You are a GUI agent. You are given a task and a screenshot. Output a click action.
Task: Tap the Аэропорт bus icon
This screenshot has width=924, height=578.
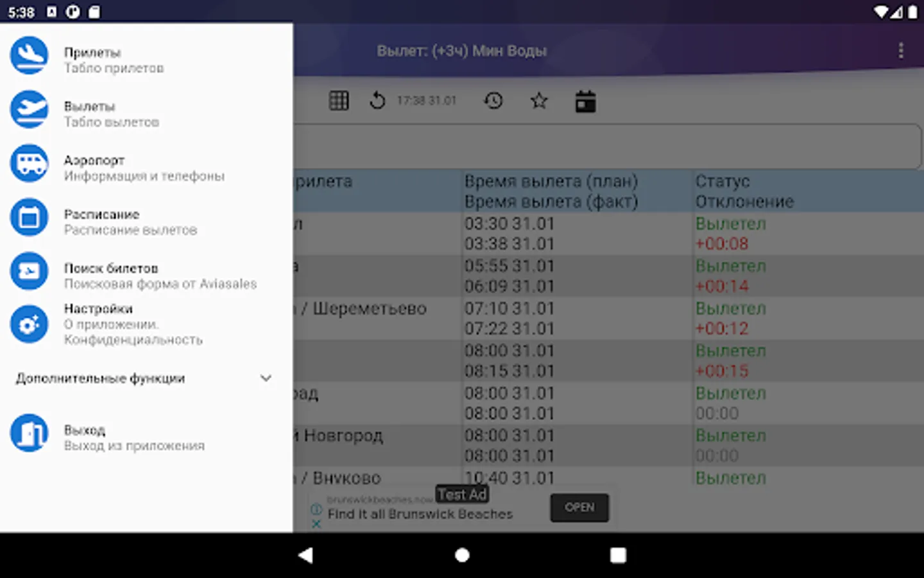(x=29, y=164)
